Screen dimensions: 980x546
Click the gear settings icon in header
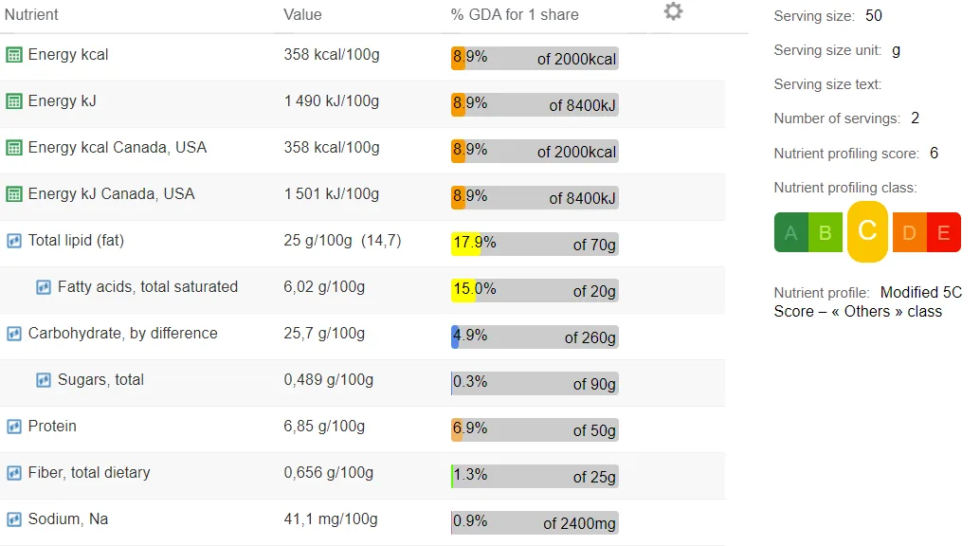click(673, 11)
